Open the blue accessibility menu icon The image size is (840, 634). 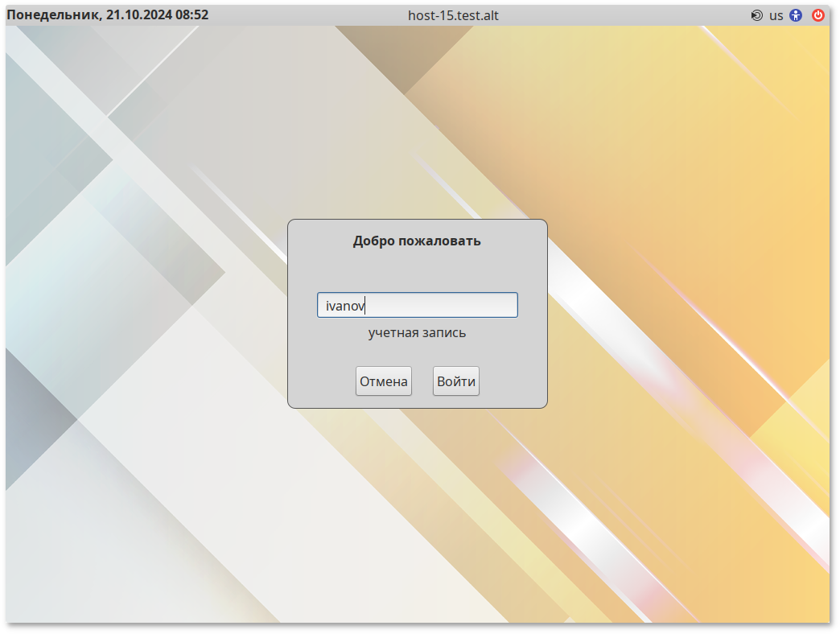pyautogui.click(x=796, y=15)
